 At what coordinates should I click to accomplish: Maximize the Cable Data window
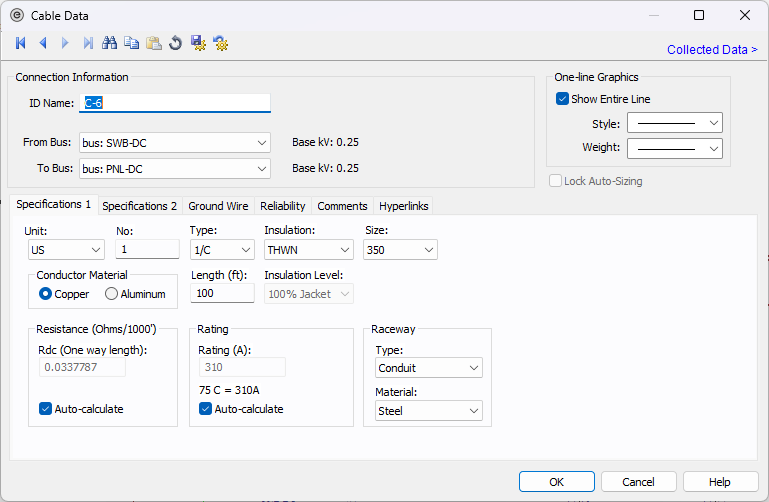[x=699, y=15]
